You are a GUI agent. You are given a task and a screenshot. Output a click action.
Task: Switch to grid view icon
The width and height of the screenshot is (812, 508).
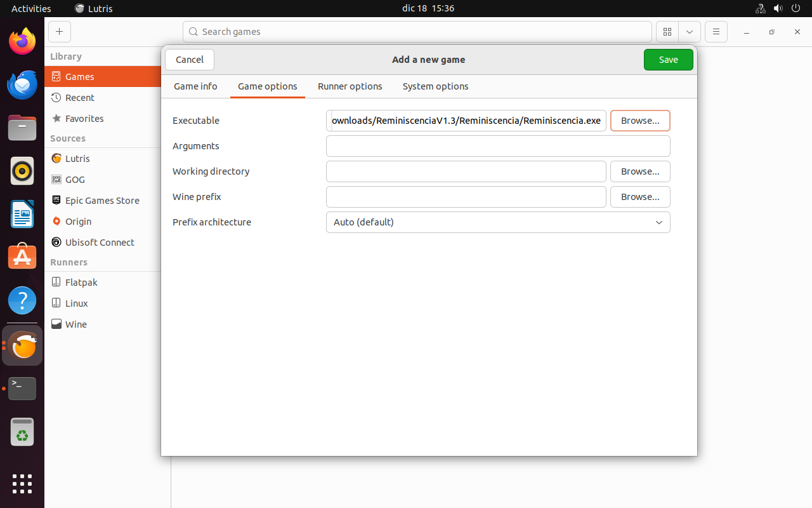667,32
